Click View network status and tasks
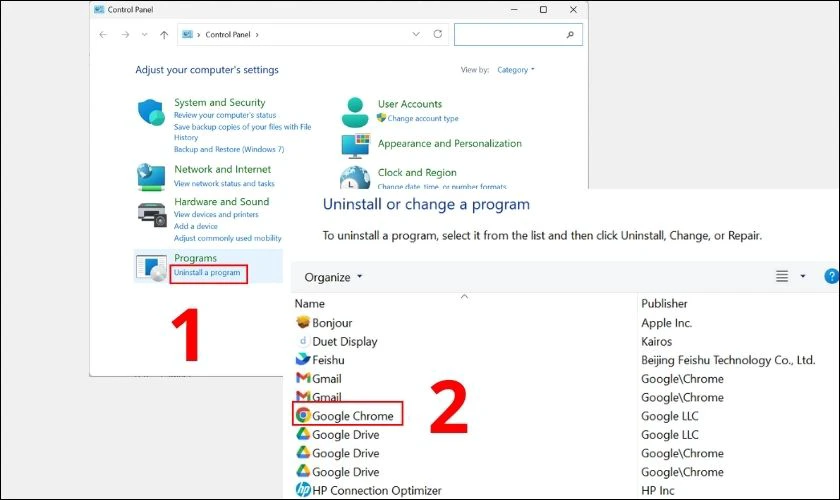Screen dimensions: 840x500 coord(224,183)
